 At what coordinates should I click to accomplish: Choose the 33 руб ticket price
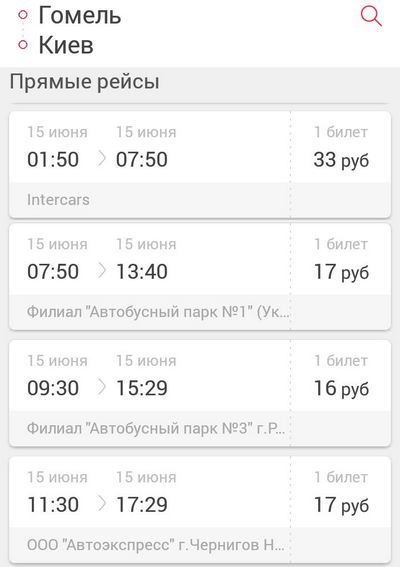(x=341, y=160)
